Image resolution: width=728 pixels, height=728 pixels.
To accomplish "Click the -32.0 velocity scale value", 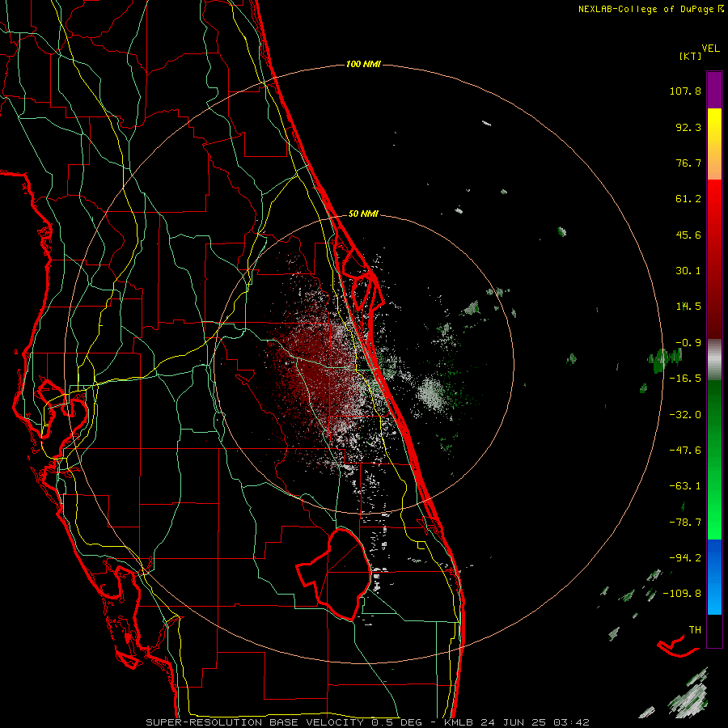I will (x=685, y=415).
